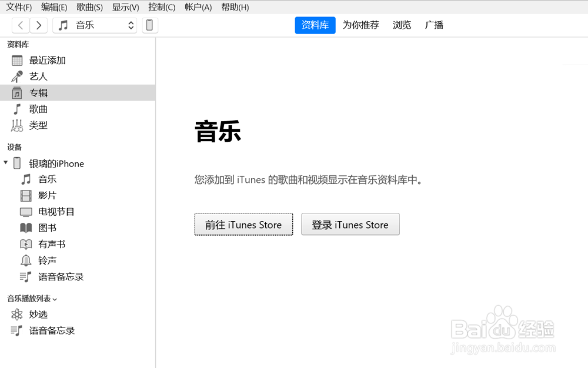This screenshot has height=368, width=588.
Task: Click the iPhone device button in toolbar
Action: point(149,25)
